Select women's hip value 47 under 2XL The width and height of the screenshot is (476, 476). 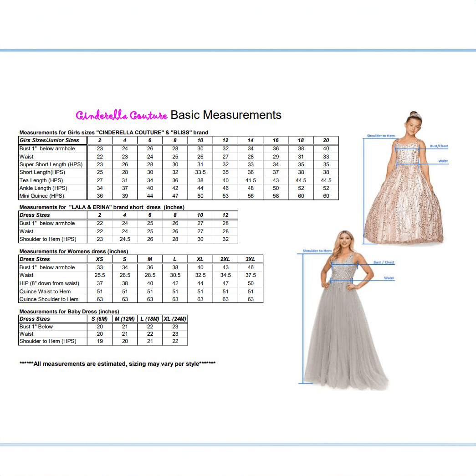[x=225, y=283]
